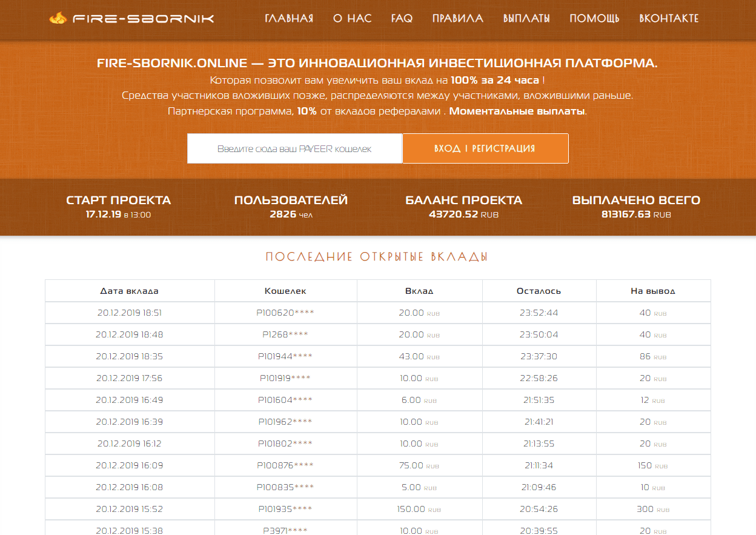Click the ВХОД | РЕГИСТРАЦИЯ button
Viewport: 756px width, 535px height.
pos(485,148)
